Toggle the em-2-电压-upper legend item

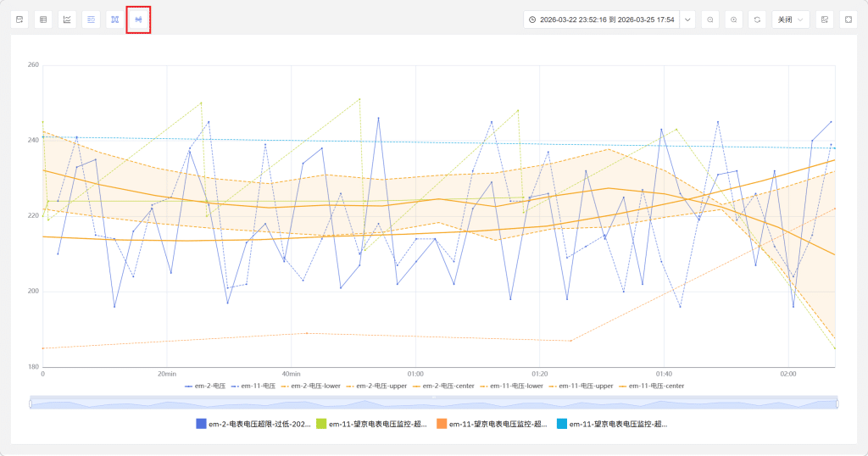[x=376, y=386]
